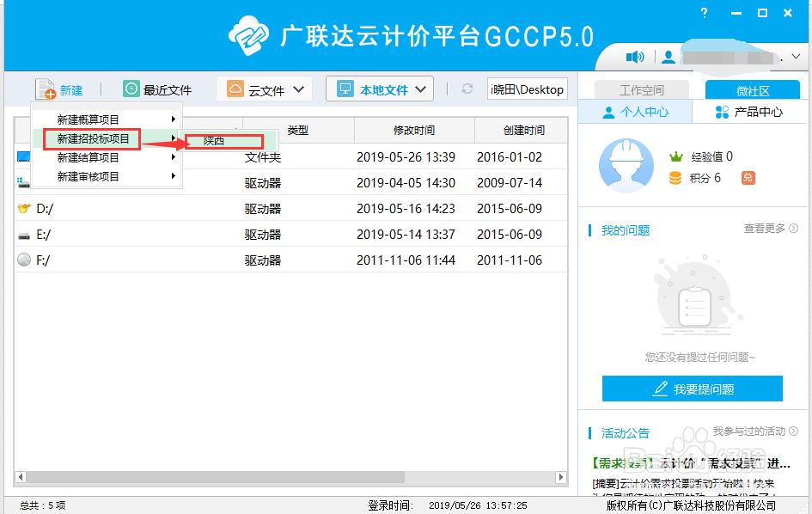
Task: Switch to the 微社区 tab
Action: (753, 89)
